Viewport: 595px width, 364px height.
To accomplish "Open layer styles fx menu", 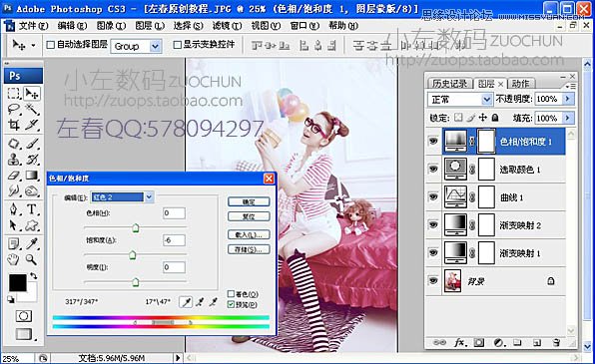I will [460, 343].
